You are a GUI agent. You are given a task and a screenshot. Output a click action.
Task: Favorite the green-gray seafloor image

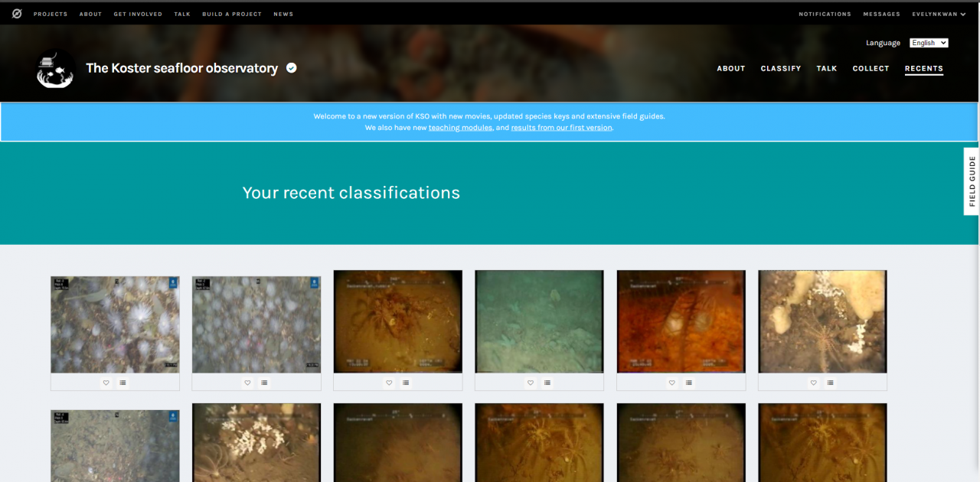[x=531, y=383]
